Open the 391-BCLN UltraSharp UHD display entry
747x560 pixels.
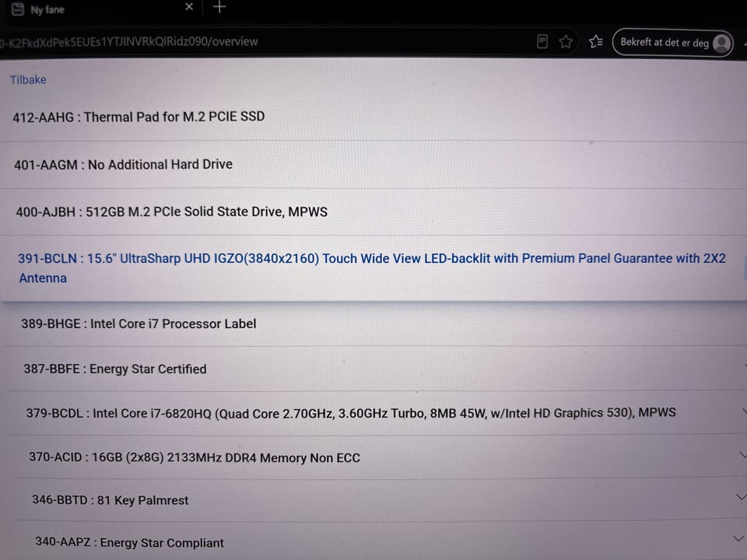(x=372, y=268)
